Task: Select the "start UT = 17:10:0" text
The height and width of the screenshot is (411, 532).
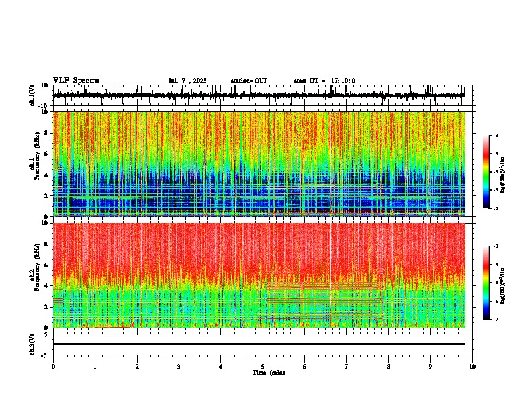Action: [x=324, y=81]
